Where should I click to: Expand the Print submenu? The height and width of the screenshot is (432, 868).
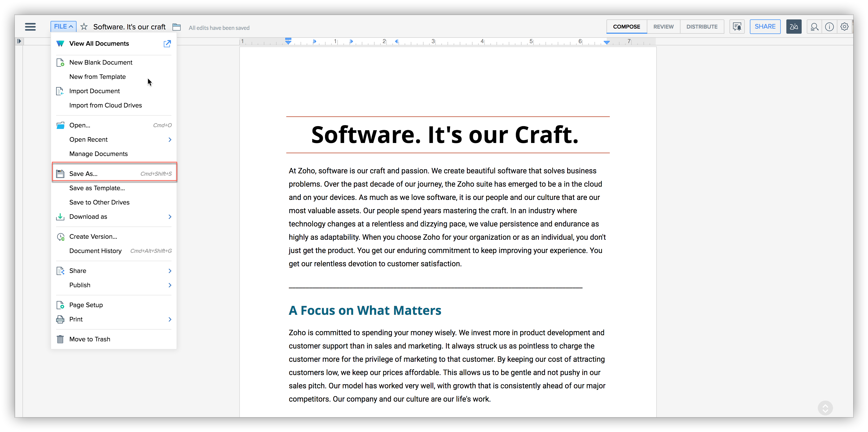170,319
